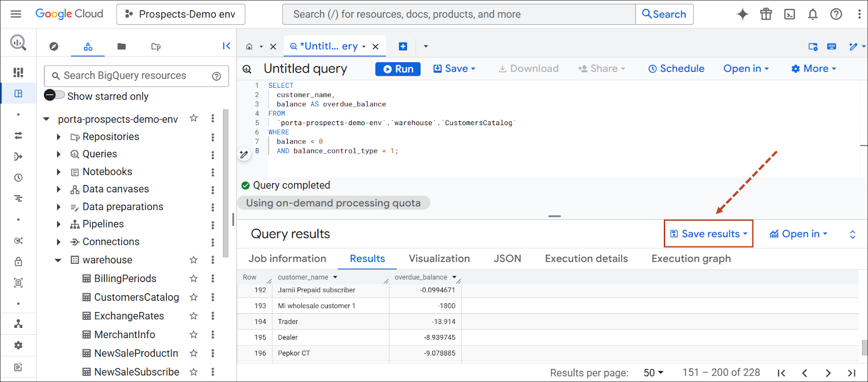This screenshot has width=868, height=382.
Task: Close the Untitled query tab
Action: (x=375, y=47)
